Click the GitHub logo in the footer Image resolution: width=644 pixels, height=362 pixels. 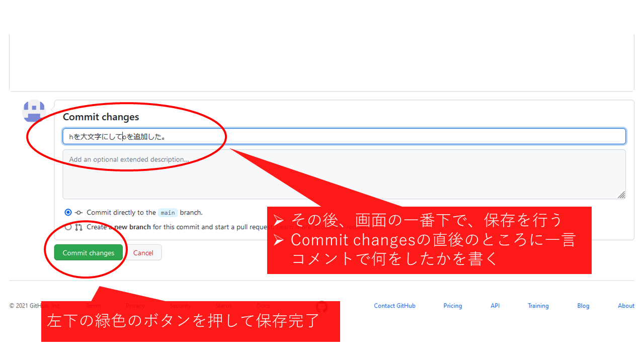tap(321, 306)
